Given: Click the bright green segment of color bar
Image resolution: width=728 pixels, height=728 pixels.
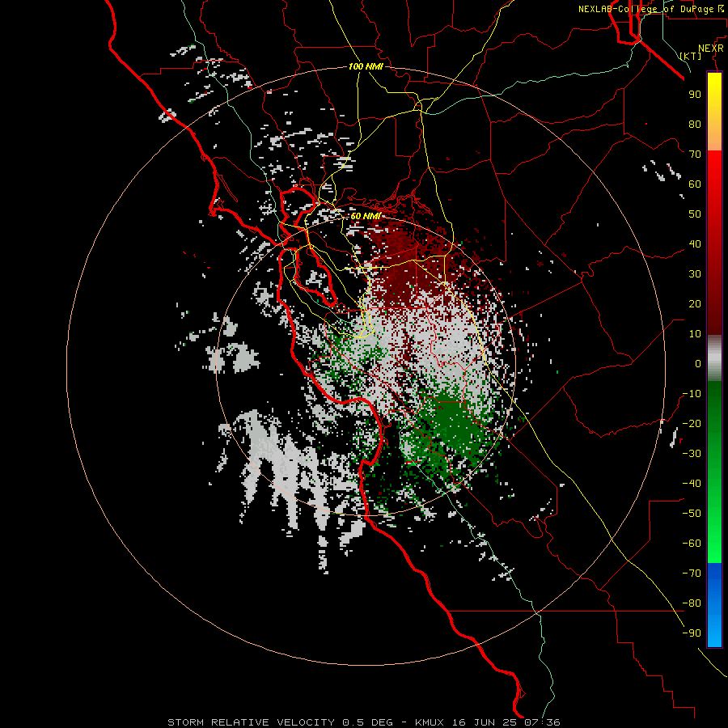Looking at the screenshot, I should 714,525.
